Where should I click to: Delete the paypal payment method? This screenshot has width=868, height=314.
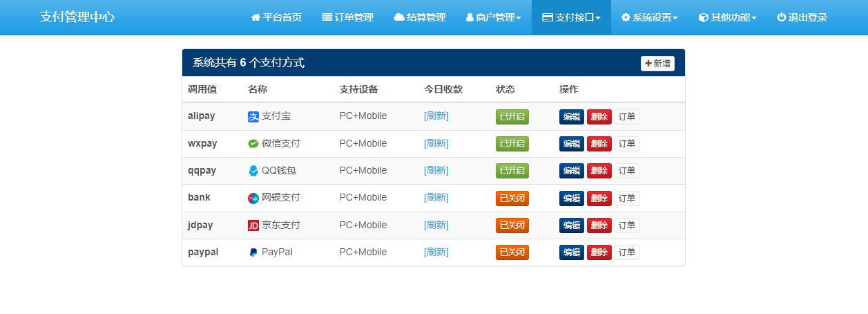[599, 252]
